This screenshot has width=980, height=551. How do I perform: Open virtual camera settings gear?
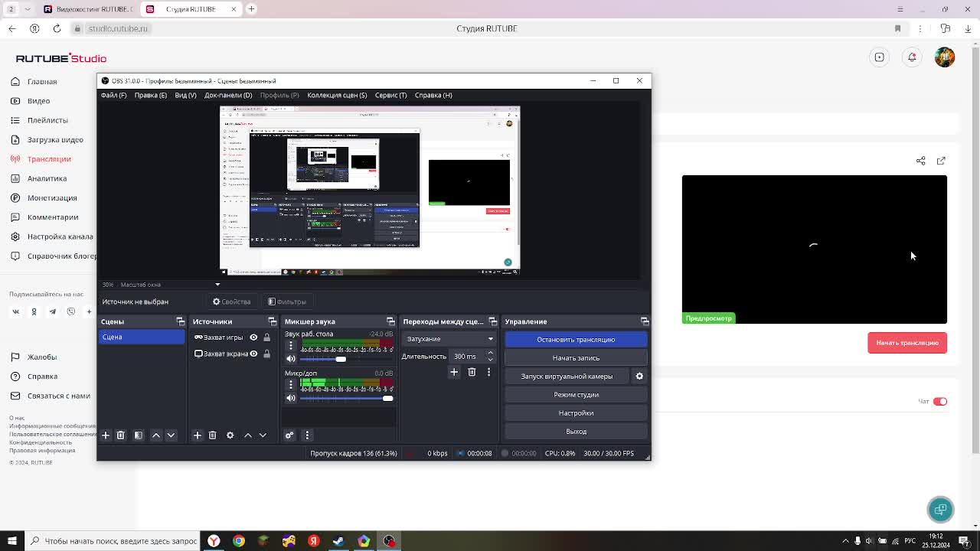coord(639,376)
